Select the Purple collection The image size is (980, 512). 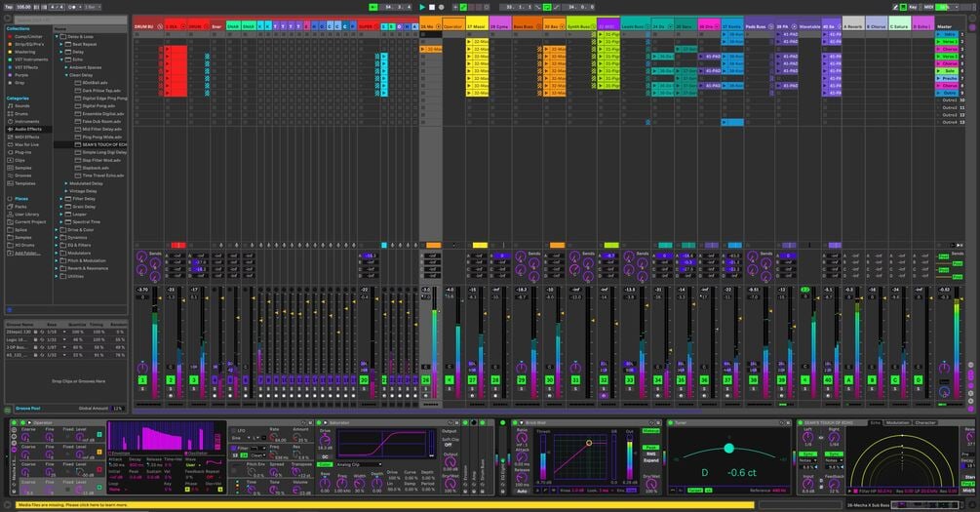pyautogui.click(x=21, y=75)
